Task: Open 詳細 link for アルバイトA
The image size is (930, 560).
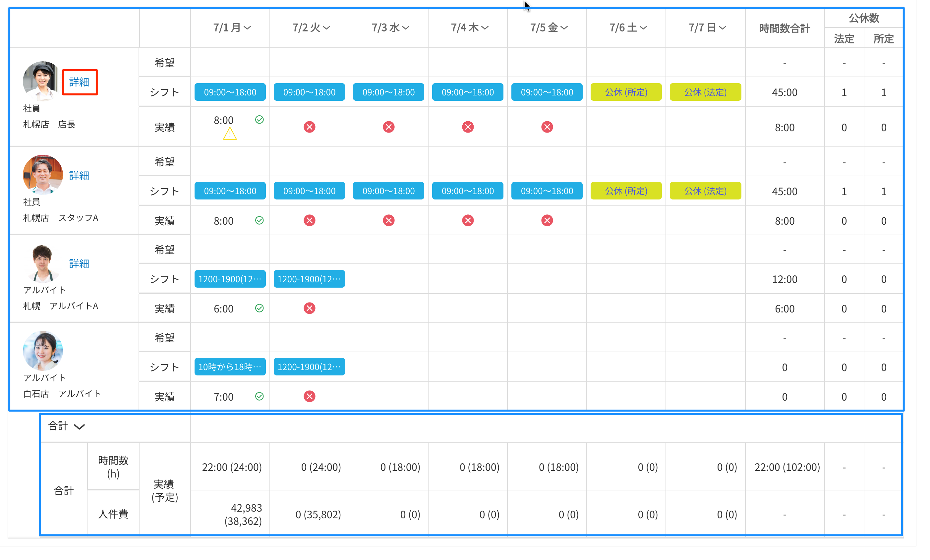Action: (x=79, y=263)
